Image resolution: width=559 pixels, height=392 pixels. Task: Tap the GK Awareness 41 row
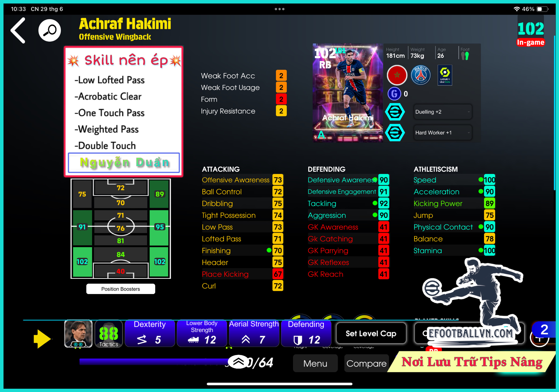coord(348,227)
